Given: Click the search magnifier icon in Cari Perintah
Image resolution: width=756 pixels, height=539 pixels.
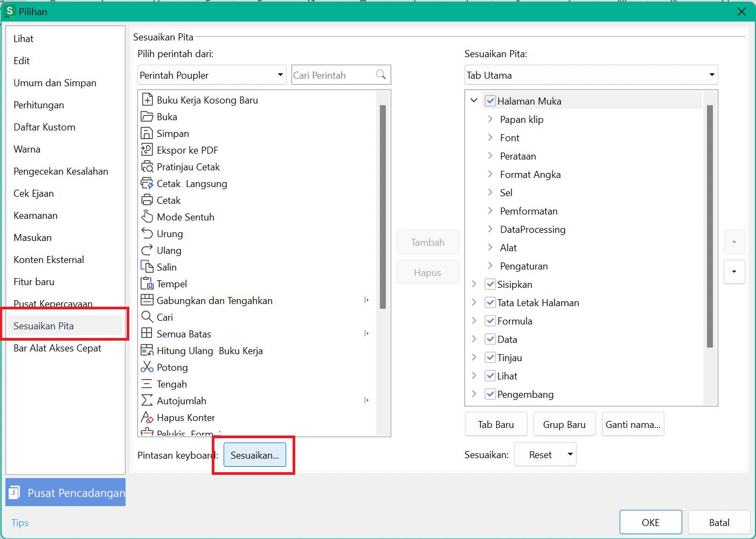Looking at the screenshot, I should [x=381, y=75].
